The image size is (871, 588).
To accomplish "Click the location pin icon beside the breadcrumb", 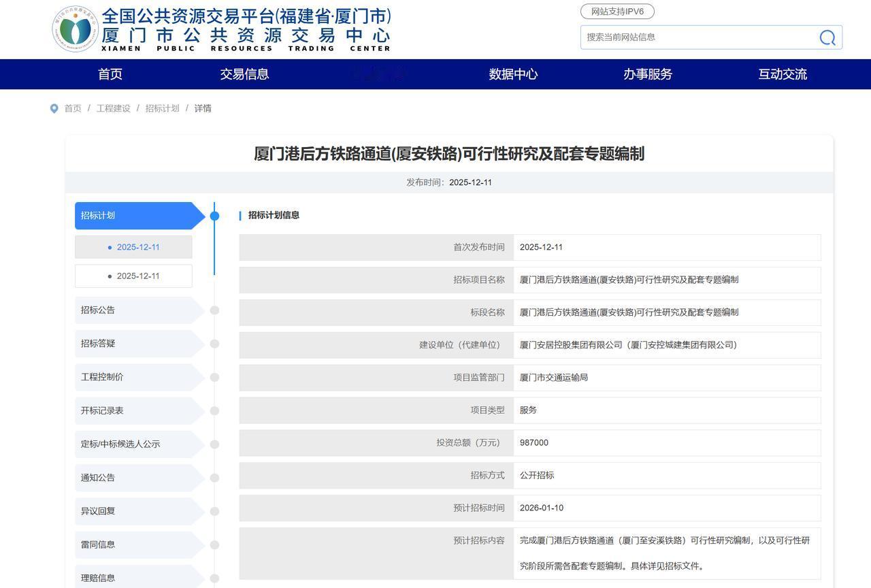I will pos(54,108).
